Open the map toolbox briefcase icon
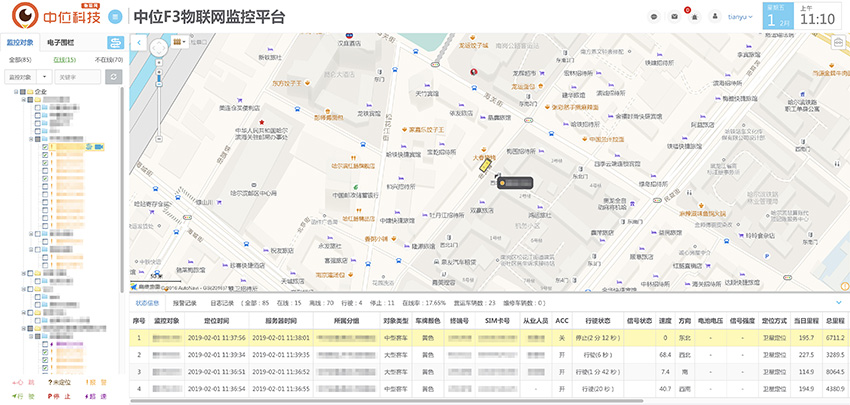Screen dimensions: 850x405 (838, 43)
